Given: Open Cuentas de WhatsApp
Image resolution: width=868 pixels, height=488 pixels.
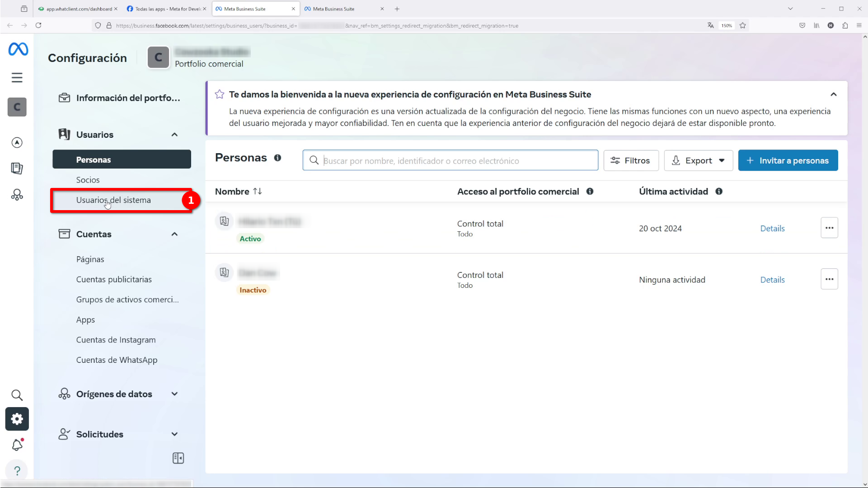Looking at the screenshot, I should [x=117, y=360].
